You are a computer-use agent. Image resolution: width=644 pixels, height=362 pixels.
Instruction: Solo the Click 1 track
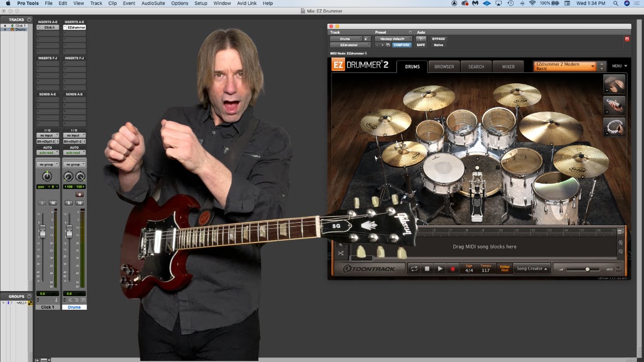43,203
